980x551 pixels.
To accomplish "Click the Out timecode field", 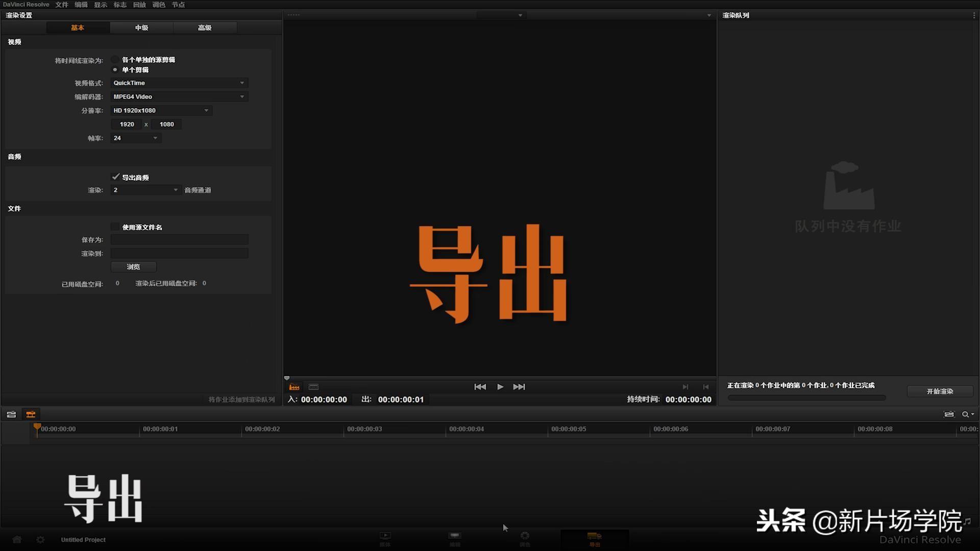I will (x=401, y=399).
